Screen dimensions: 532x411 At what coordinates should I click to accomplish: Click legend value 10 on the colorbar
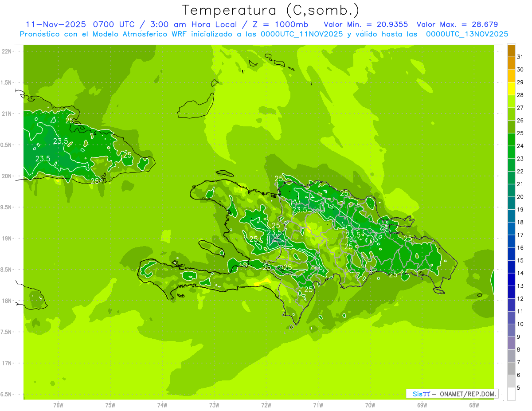(x=520, y=324)
